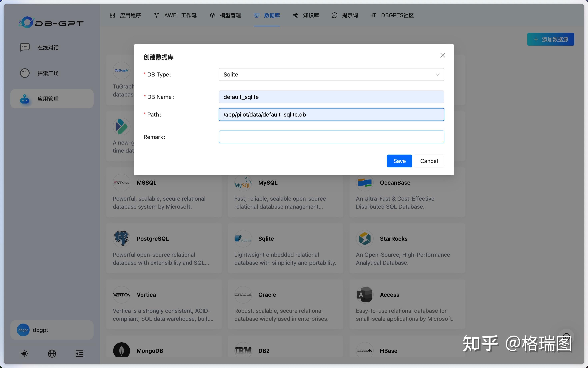This screenshot has width=588, height=368.
Task: Click the DB-GPT logo
Action: (x=51, y=22)
